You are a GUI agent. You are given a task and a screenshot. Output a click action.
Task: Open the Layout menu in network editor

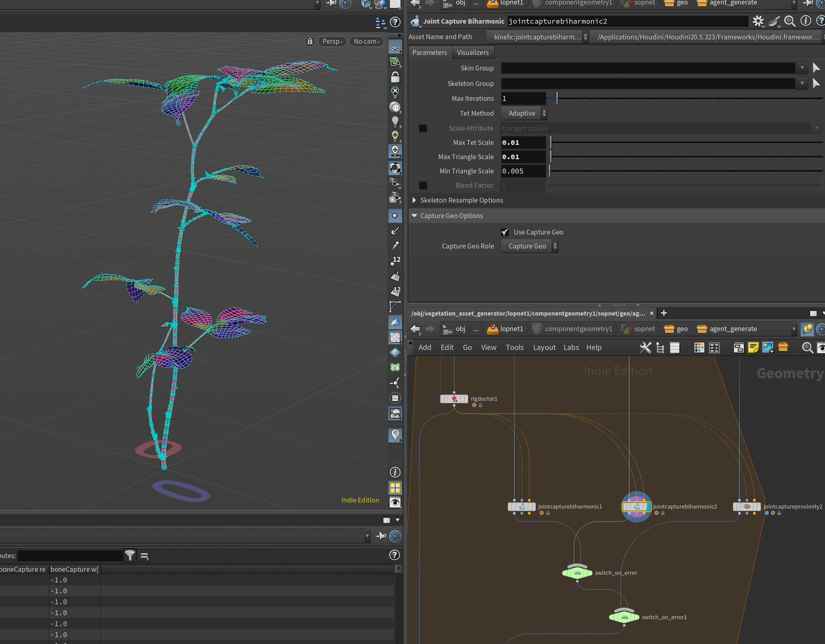coord(544,348)
